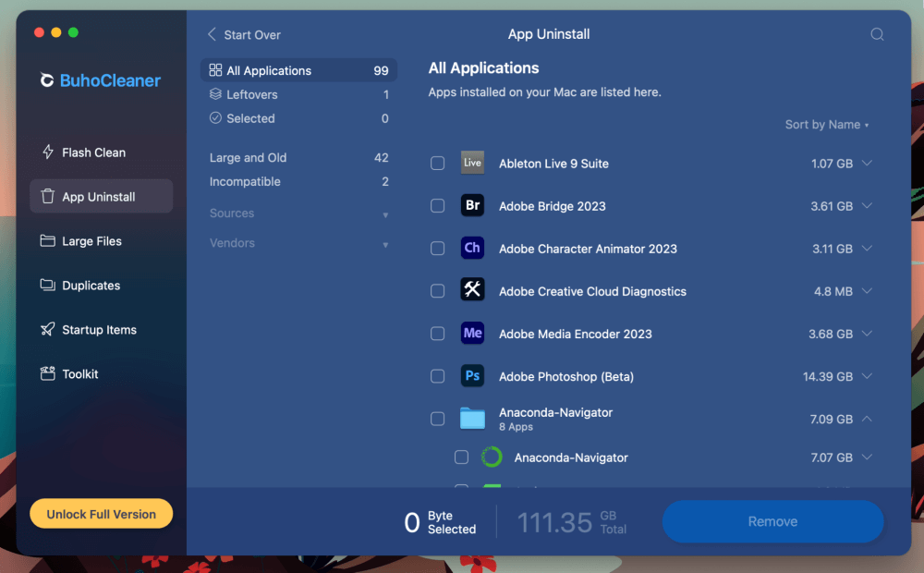Click the 111.35 GB Total readout
924x573 pixels.
point(572,522)
